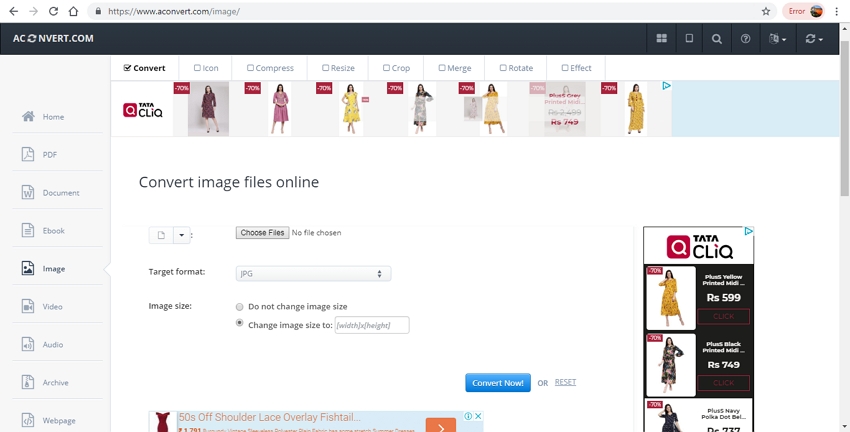Viewport: 850px width, 432px height.
Task: Open the Target format JPG dropdown
Action: pos(312,273)
